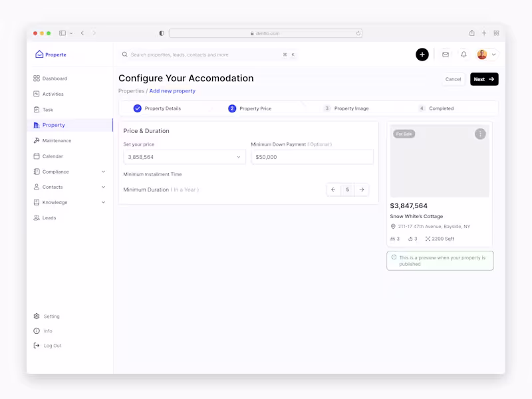Image resolution: width=532 pixels, height=399 pixels.
Task: Show browser tab overview grid
Action: pos(496,33)
